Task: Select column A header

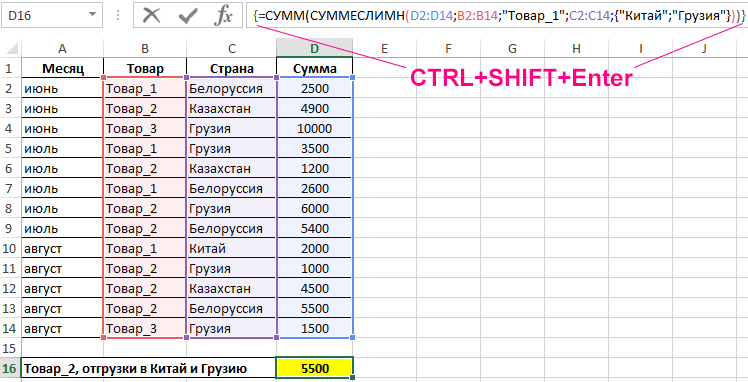Action: coord(62,48)
